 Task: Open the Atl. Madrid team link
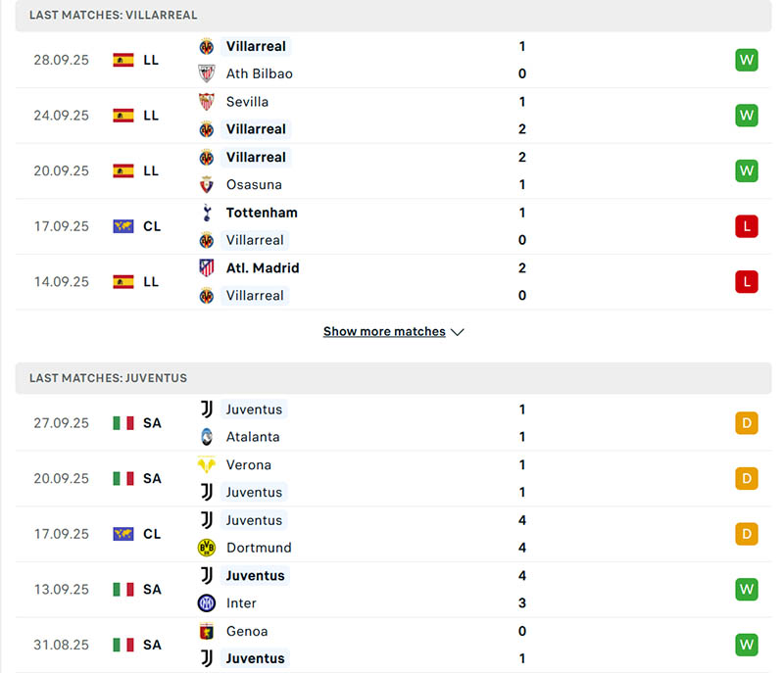click(x=263, y=267)
